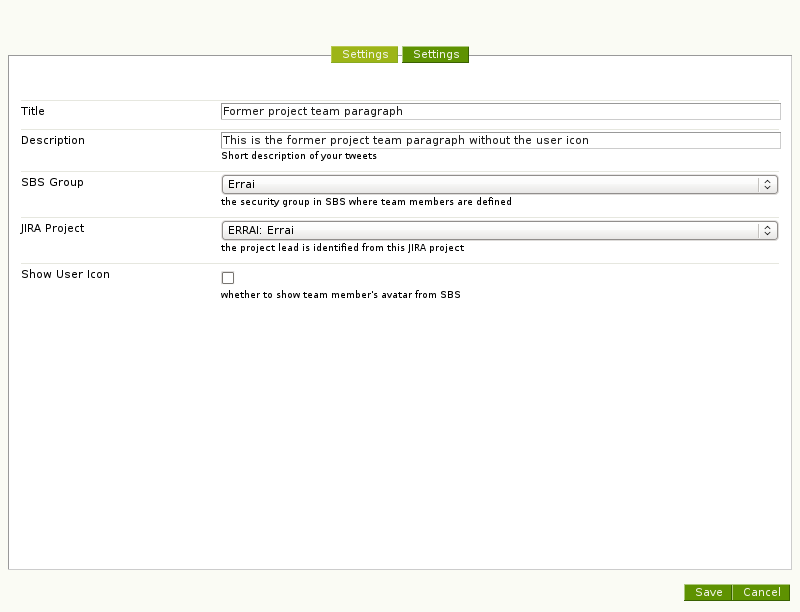Click into the Description input field
The width and height of the screenshot is (800, 612).
(x=500, y=141)
